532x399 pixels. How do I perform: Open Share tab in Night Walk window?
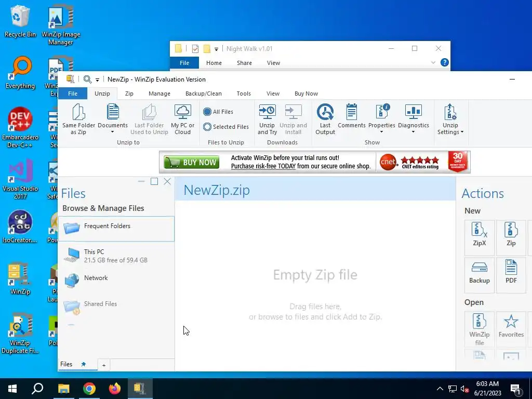point(244,63)
